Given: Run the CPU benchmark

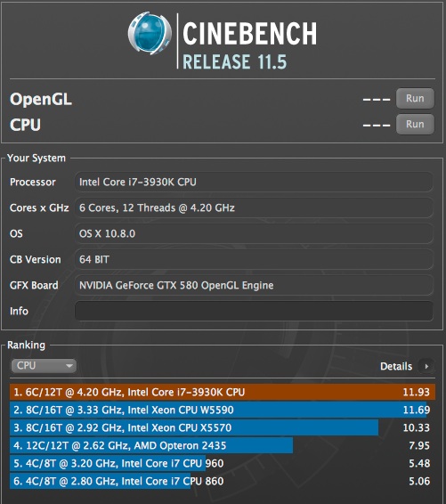Looking at the screenshot, I should tap(415, 124).
